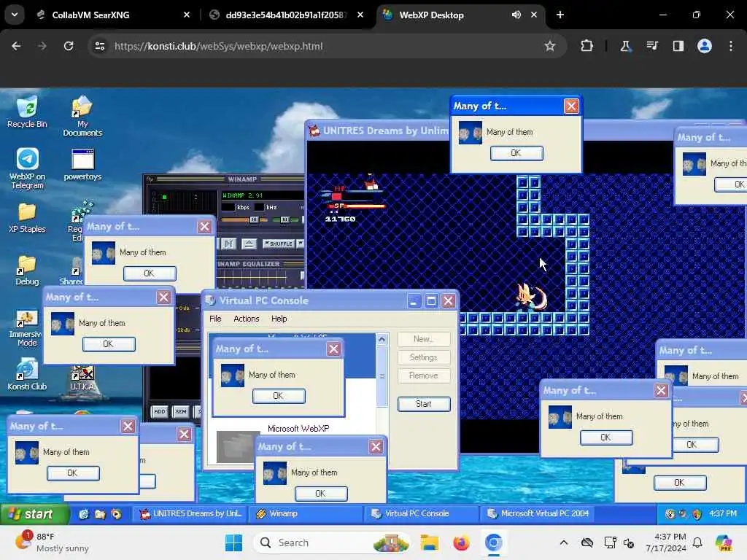The image size is (747, 560).
Task: Click Settings button in Virtual PC Console
Action: pyautogui.click(x=424, y=357)
